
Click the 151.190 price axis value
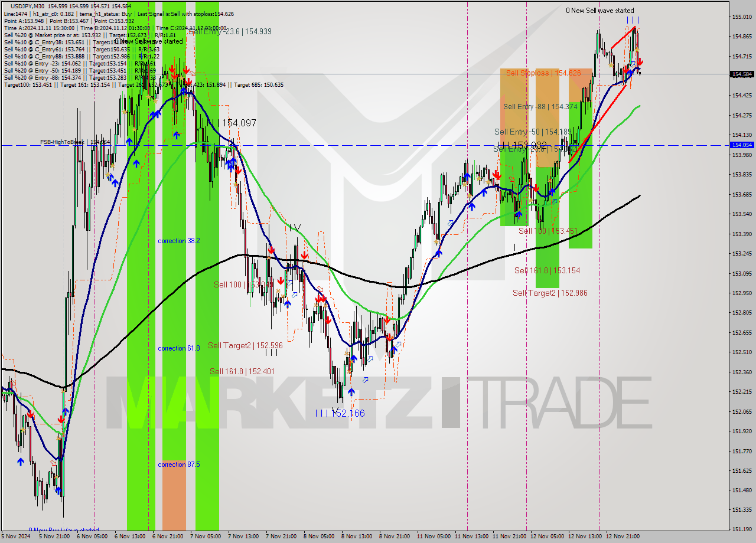click(x=742, y=529)
